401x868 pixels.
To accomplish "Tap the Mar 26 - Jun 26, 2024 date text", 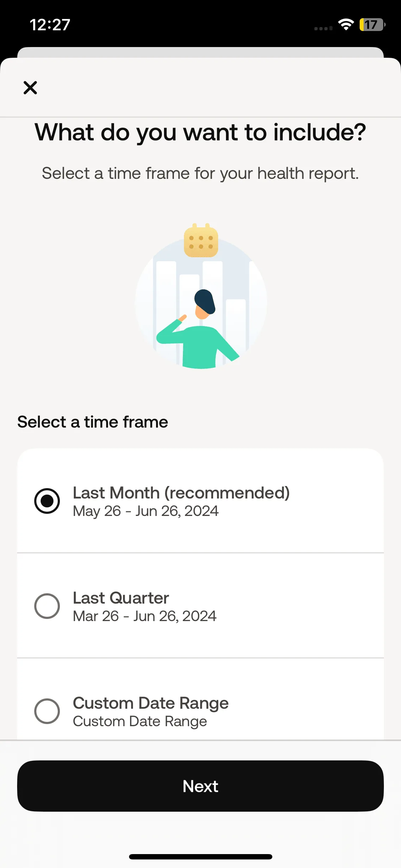I will click(x=145, y=616).
